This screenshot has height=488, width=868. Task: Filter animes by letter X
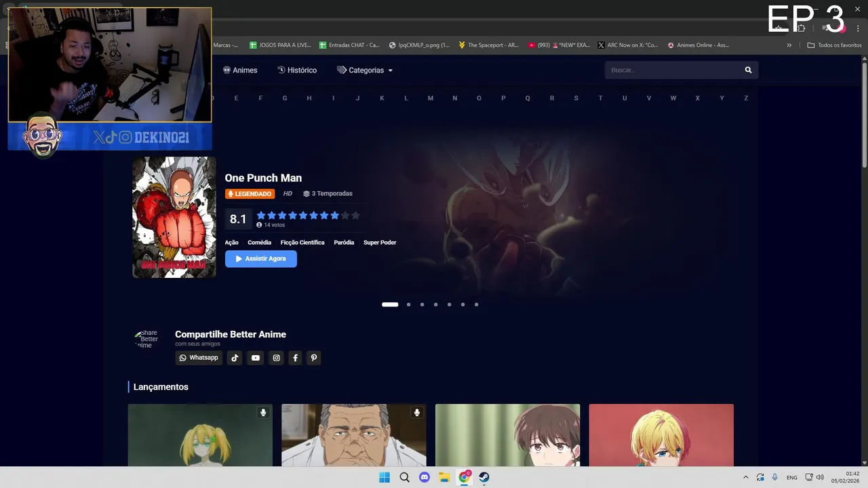pos(697,98)
